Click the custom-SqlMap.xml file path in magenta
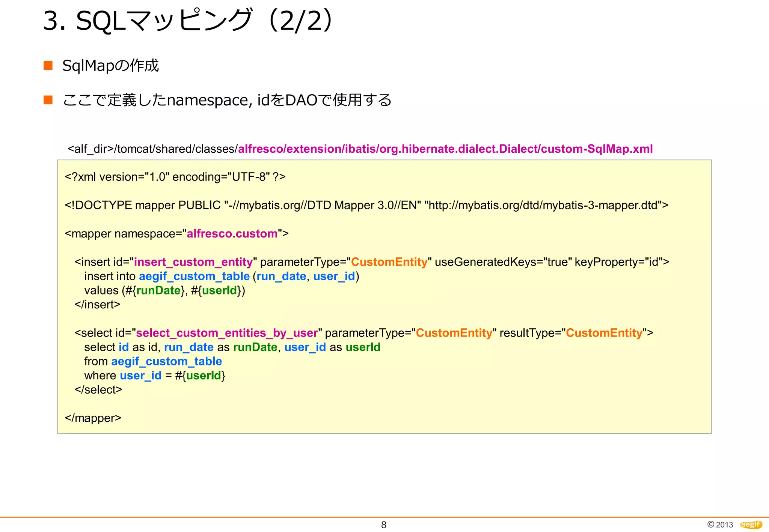The image size is (769, 532). (445, 149)
